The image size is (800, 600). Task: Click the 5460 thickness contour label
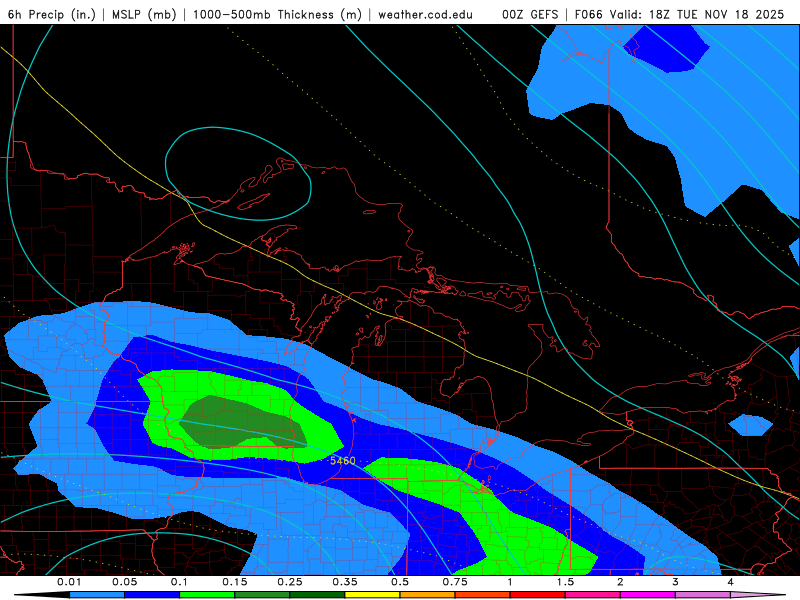point(342,461)
